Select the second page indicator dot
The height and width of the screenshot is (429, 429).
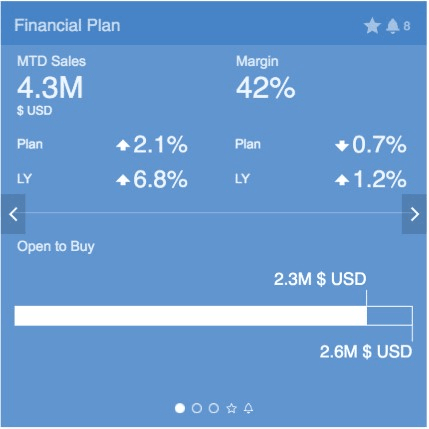pos(197,408)
